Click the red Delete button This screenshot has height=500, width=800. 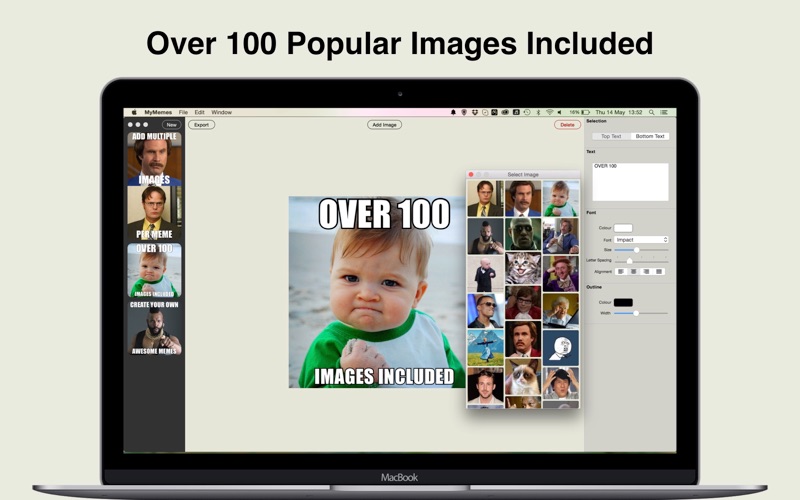pos(567,124)
